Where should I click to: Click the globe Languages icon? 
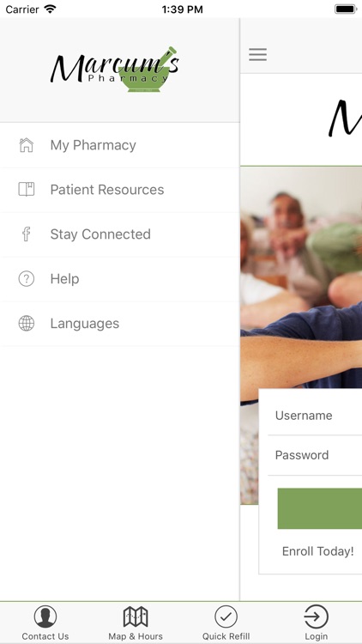(x=27, y=323)
